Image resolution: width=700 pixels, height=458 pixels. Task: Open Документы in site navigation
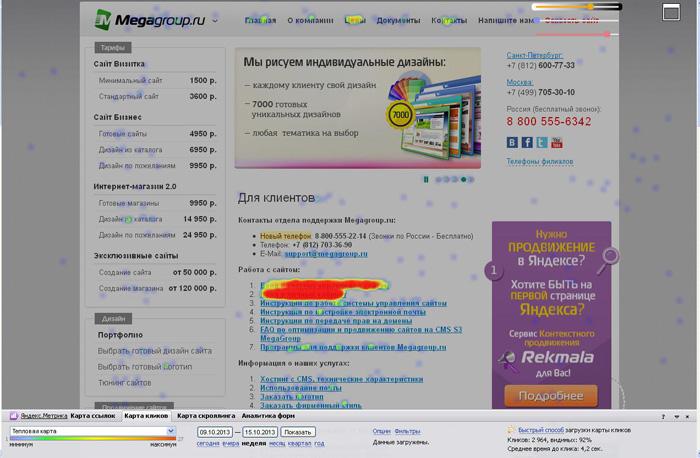(398, 21)
